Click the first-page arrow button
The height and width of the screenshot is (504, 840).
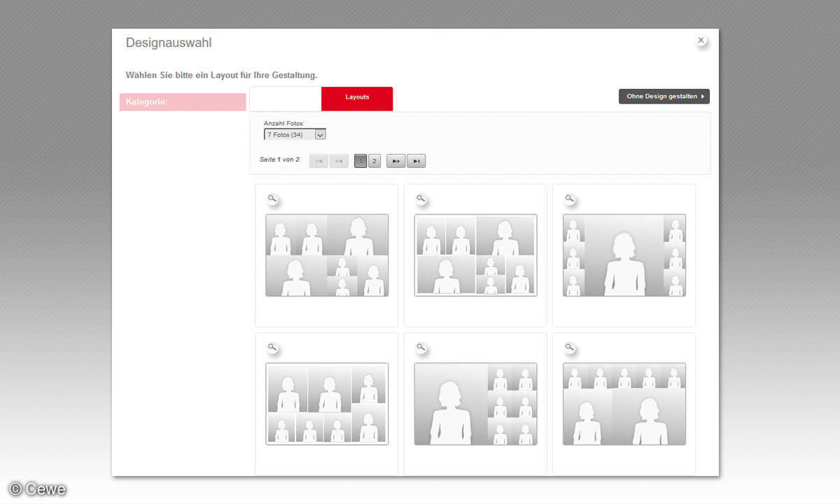[318, 161]
